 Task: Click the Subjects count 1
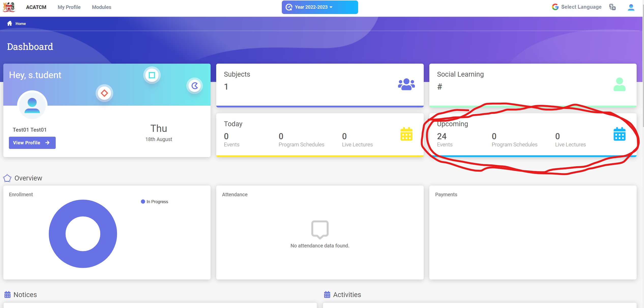pyautogui.click(x=226, y=87)
